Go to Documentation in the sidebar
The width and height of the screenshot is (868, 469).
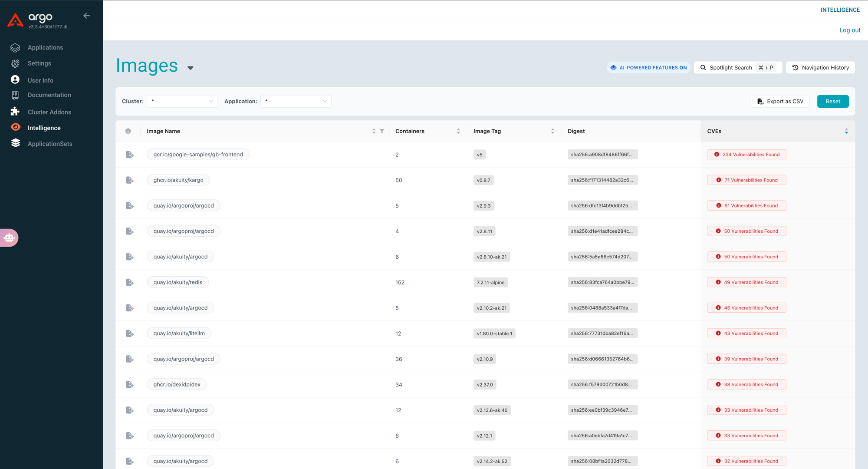(x=49, y=95)
